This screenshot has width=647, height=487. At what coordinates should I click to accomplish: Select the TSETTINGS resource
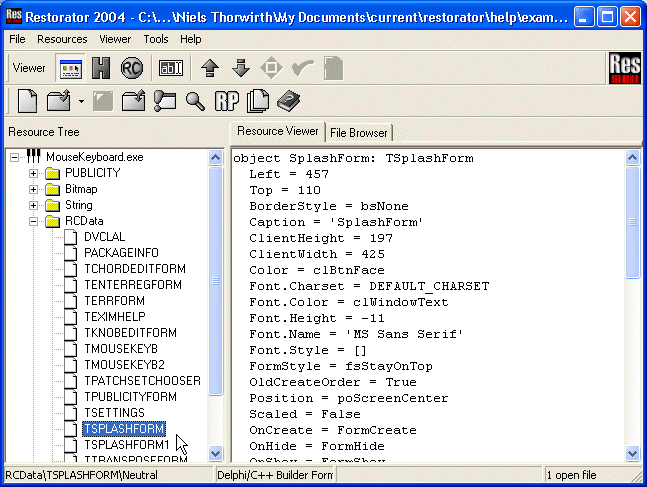pos(114,413)
